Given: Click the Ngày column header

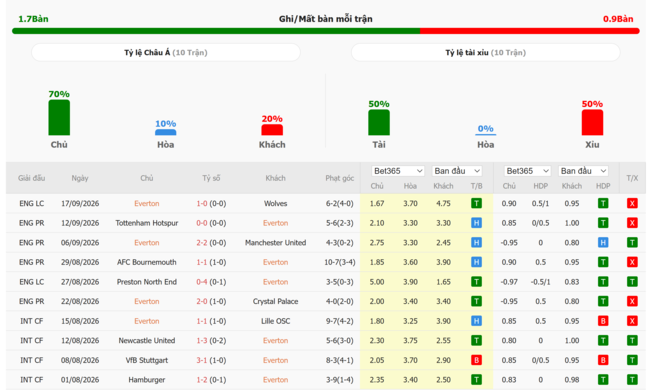Looking at the screenshot, I should (80, 178).
